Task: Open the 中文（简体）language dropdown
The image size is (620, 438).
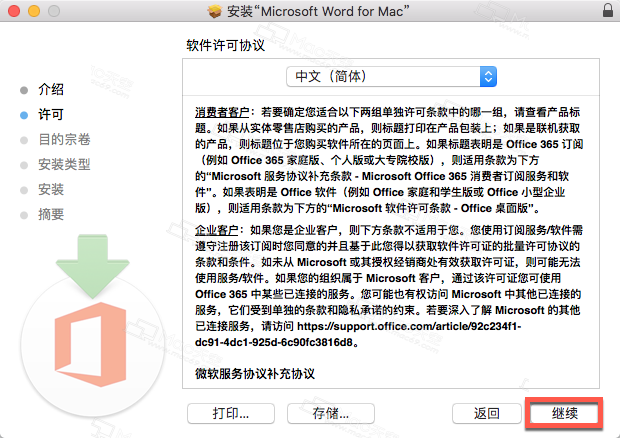Action: (x=391, y=76)
